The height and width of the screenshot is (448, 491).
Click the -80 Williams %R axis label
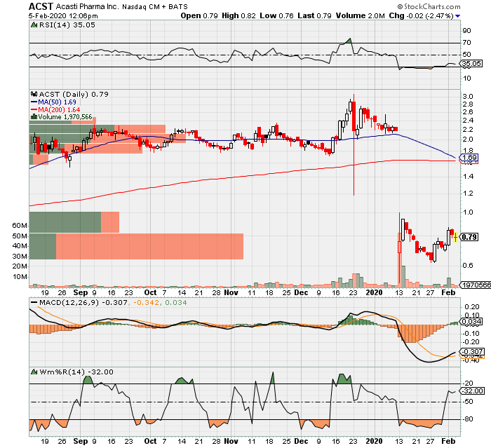[468, 419]
